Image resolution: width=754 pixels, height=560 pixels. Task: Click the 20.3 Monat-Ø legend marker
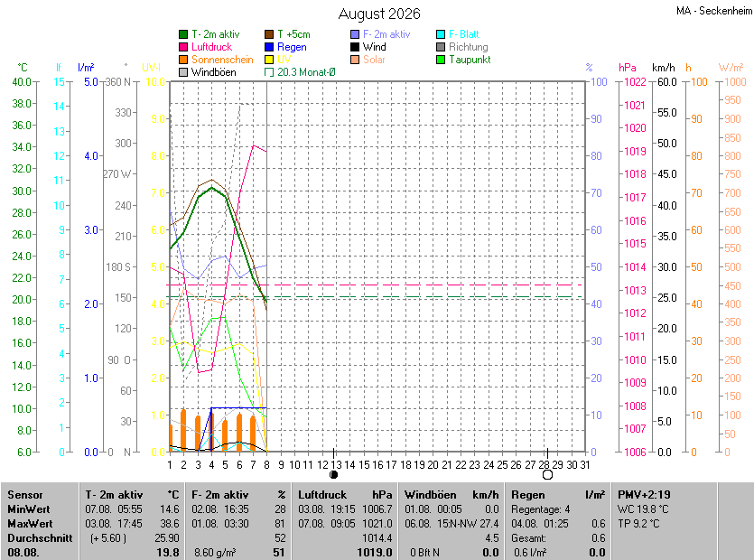click(269, 72)
